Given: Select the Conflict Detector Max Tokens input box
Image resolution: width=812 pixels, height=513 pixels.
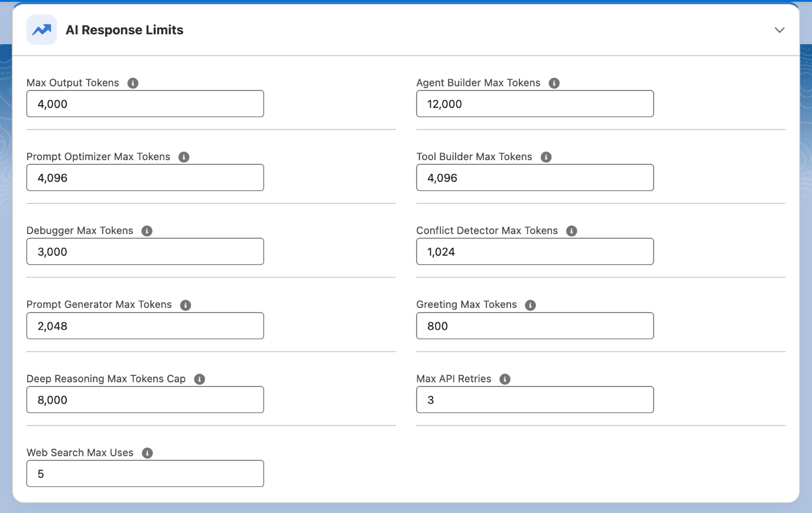Looking at the screenshot, I should click(535, 252).
